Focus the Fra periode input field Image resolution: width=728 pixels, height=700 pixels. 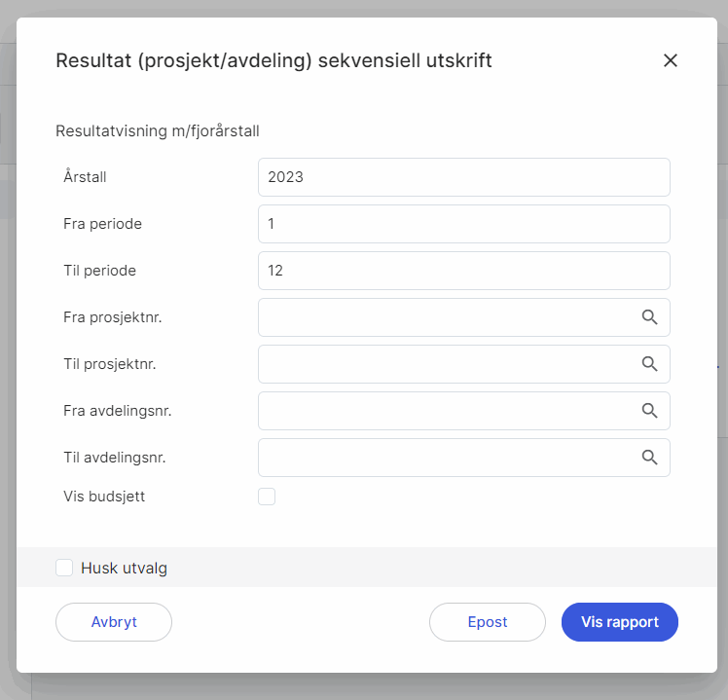pyautogui.click(x=463, y=224)
